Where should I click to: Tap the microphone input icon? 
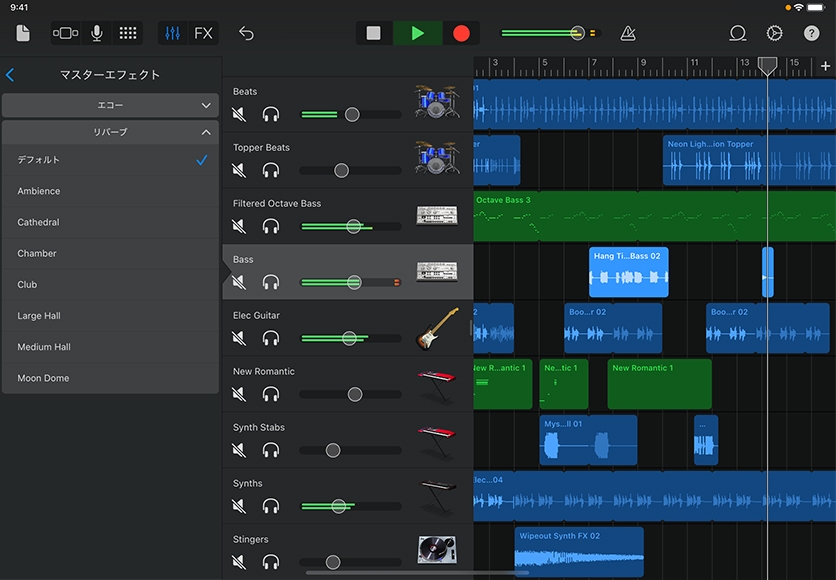(97, 33)
